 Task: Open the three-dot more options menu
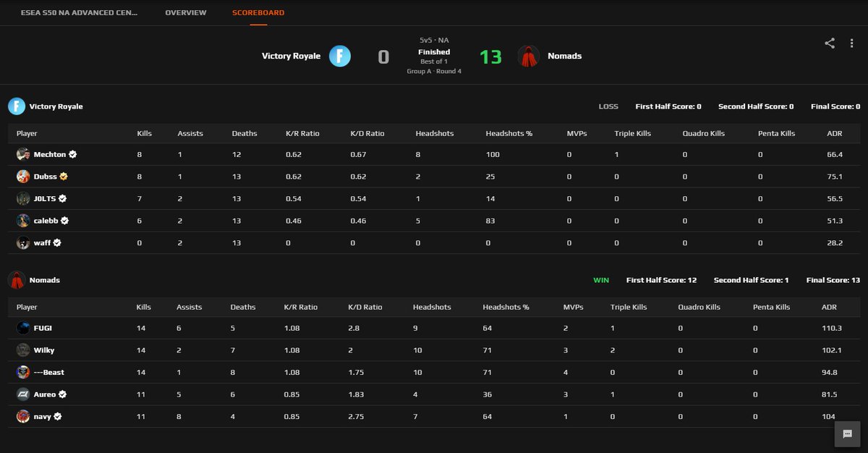pos(852,43)
